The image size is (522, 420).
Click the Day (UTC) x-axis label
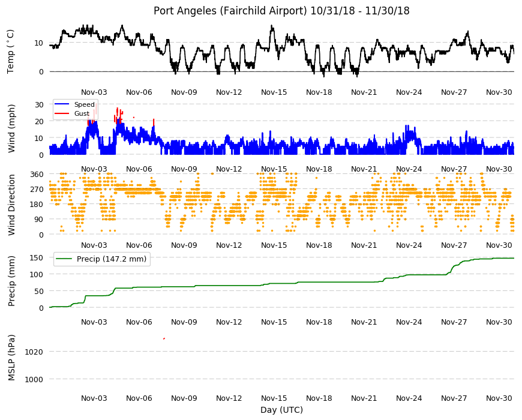[281, 410]
